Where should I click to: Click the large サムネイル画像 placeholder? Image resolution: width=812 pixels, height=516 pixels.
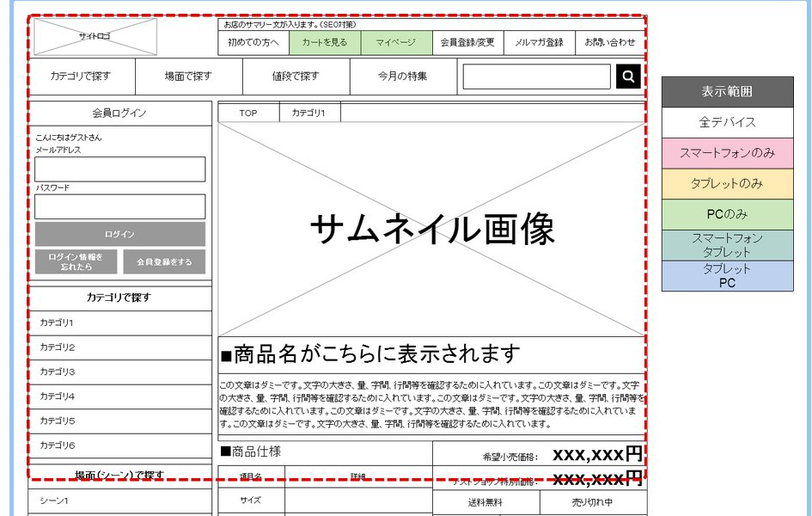click(431, 229)
